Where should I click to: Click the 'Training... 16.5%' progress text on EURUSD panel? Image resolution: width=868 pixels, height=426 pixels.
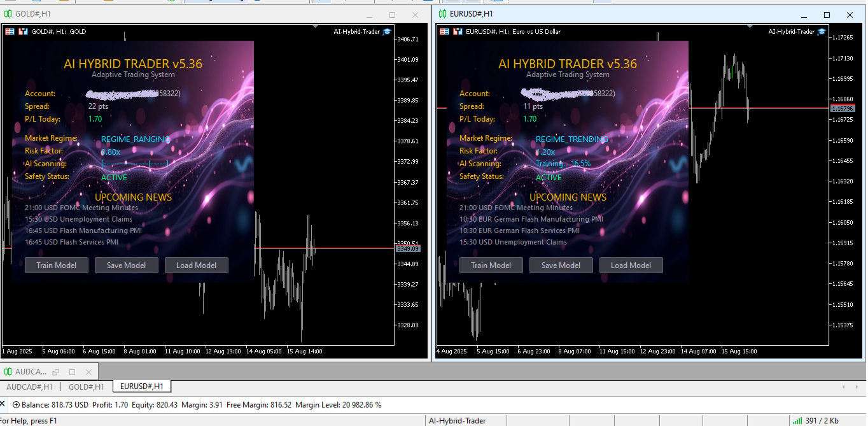point(563,164)
